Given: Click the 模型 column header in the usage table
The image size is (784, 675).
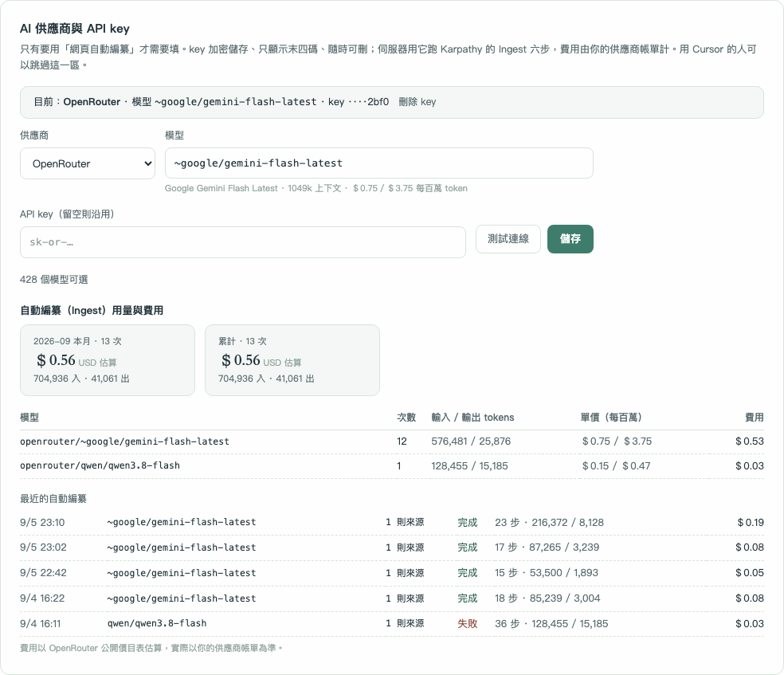Looking at the screenshot, I should [x=29, y=418].
